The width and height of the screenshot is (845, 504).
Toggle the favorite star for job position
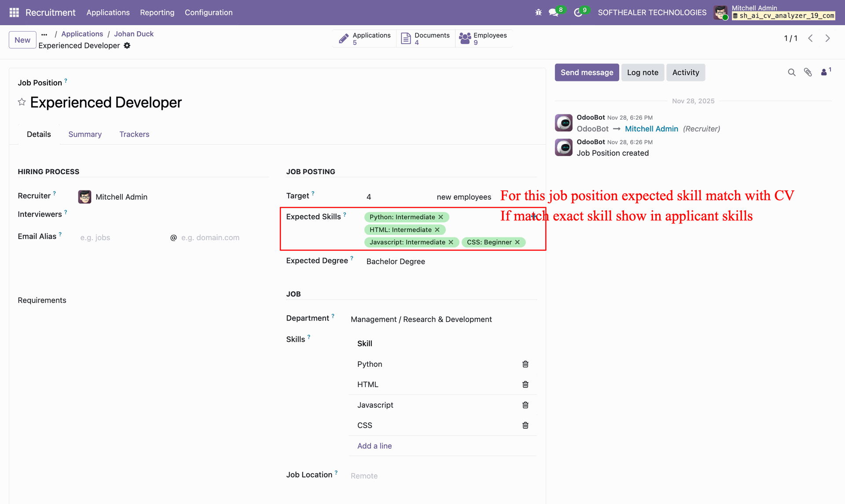tap(22, 102)
